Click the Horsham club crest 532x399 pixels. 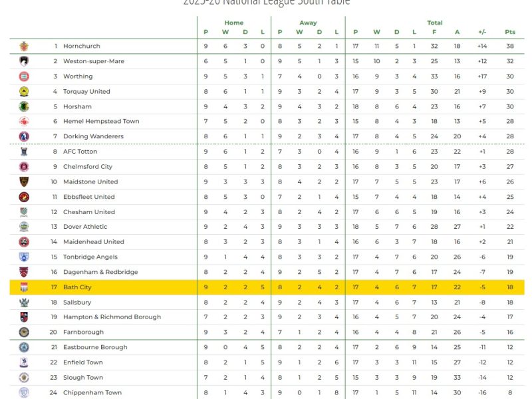click(24, 106)
